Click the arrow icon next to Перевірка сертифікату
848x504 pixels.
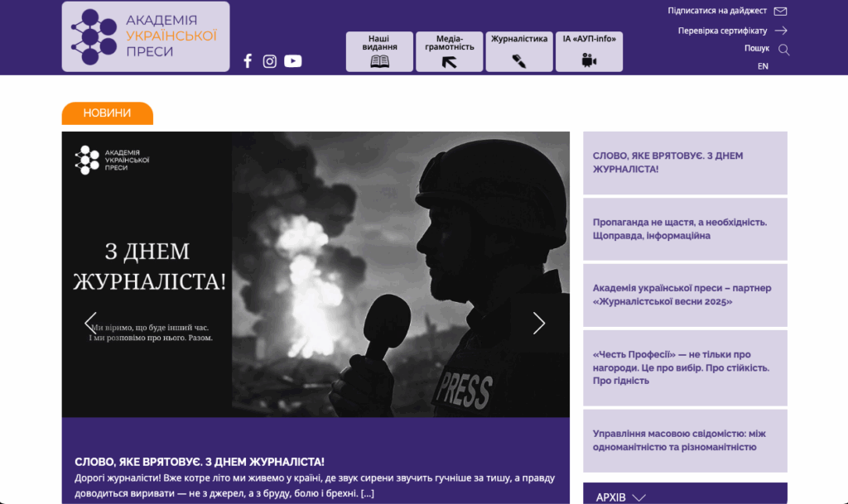(x=781, y=31)
